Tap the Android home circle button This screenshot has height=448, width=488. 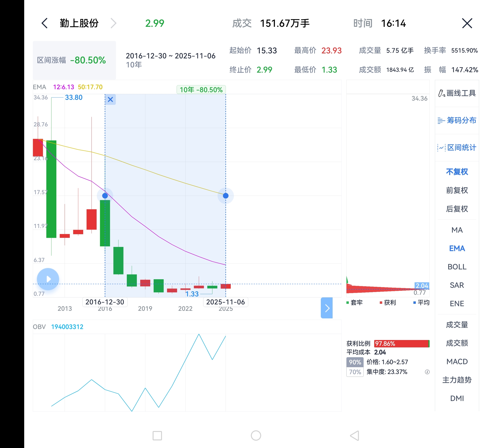256,436
